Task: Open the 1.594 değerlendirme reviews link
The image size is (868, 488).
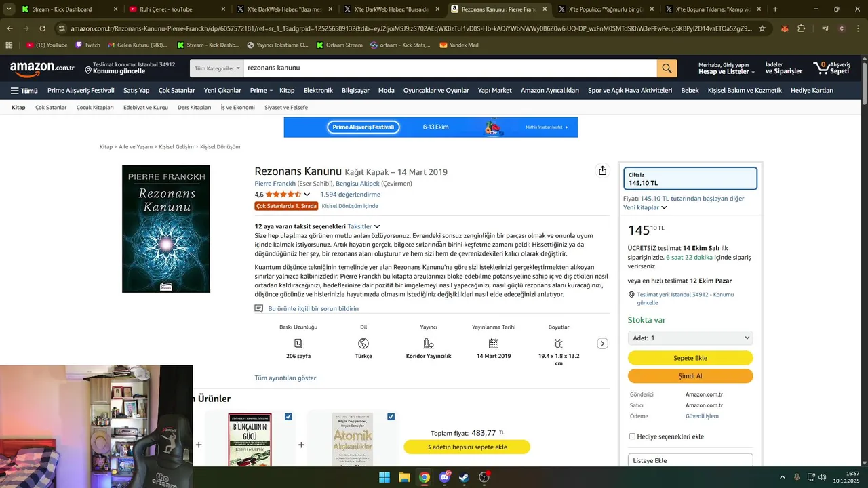Action: tap(350, 195)
